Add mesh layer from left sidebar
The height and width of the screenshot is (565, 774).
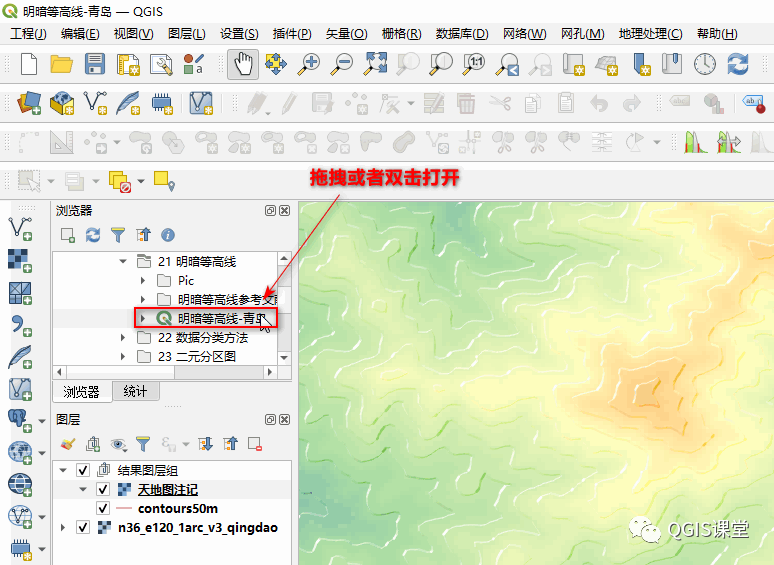(x=20, y=293)
